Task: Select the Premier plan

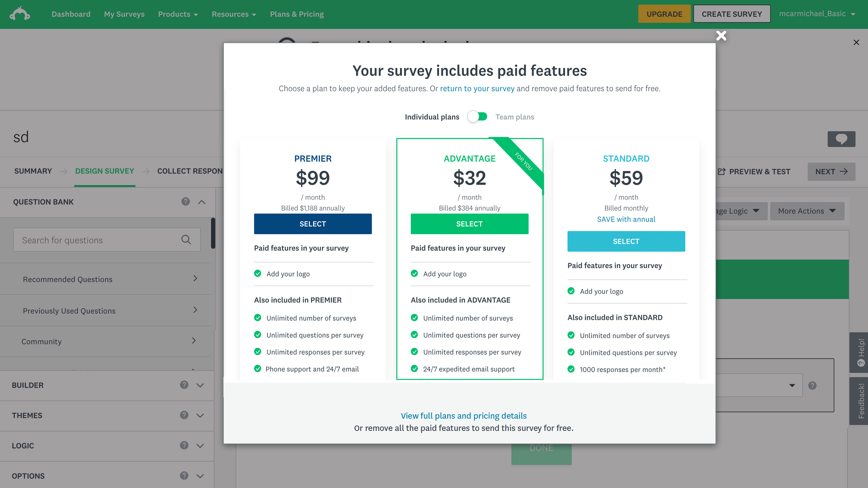Action: (x=313, y=224)
